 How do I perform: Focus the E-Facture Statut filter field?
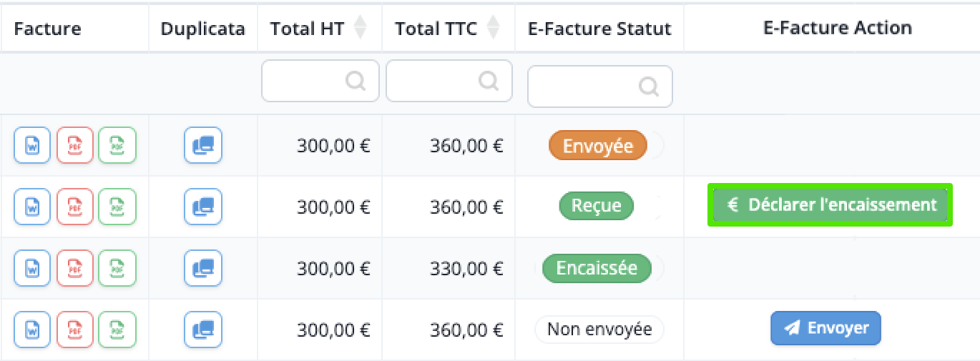pyautogui.click(x=600, y=86)
